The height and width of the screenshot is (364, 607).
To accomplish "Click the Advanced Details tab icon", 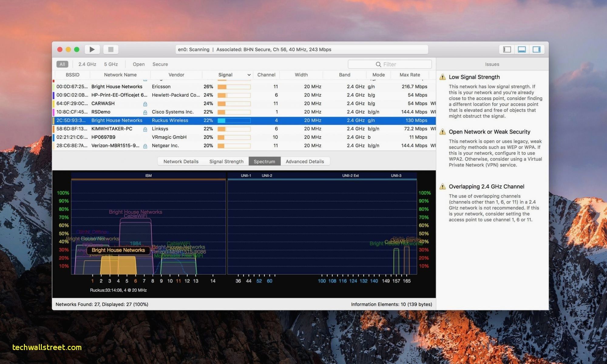I will [x=305, y=161].
